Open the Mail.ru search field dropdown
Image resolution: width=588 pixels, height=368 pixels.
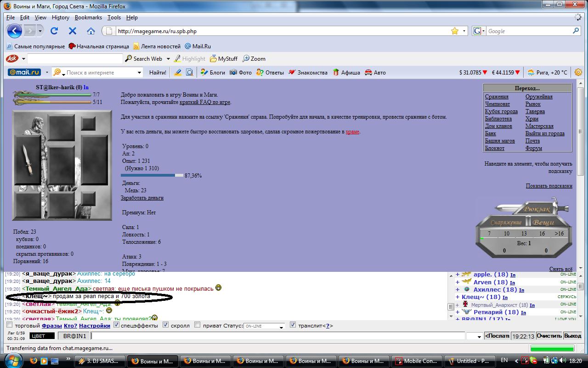[139, 72]
